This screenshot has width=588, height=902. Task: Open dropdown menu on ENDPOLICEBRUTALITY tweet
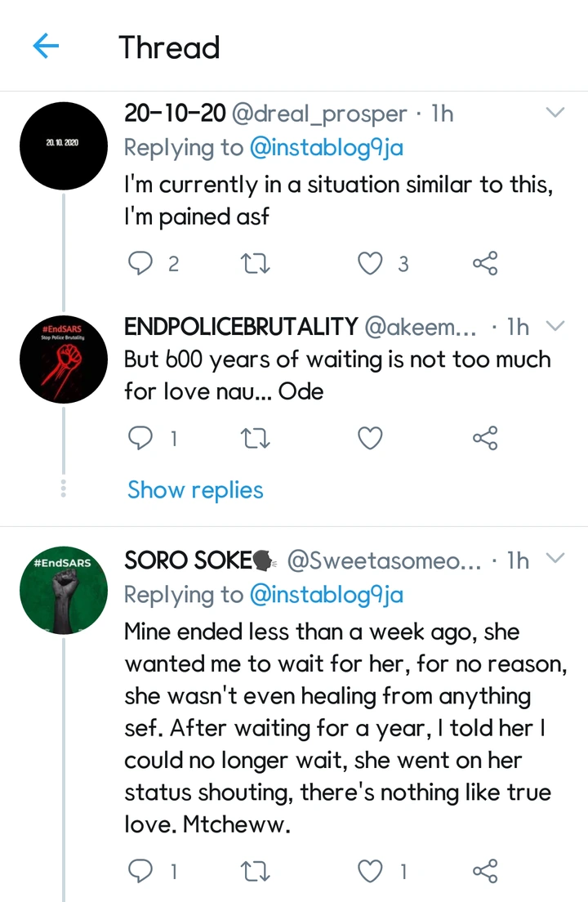(555, 327)
